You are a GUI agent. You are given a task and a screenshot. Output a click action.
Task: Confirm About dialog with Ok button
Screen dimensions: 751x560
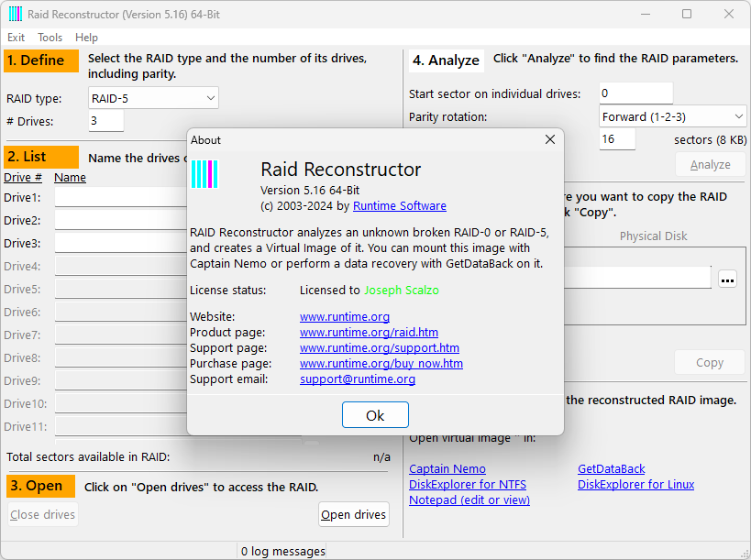tap(375, 415)
